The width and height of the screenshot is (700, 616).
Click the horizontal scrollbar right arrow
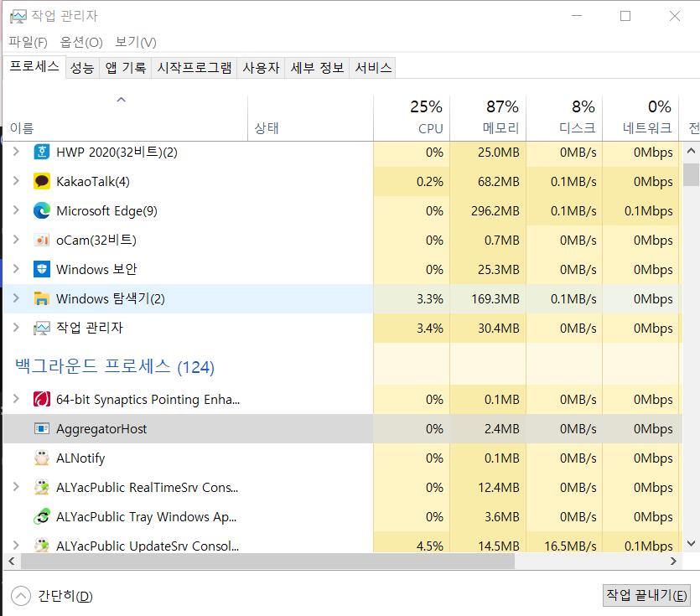tap(674, 561)
